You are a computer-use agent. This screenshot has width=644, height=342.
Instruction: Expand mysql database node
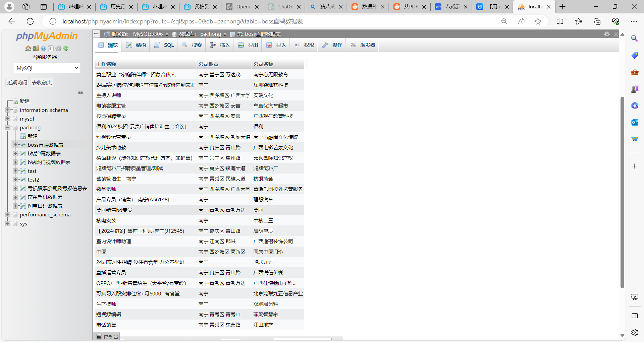coord(8,119)
